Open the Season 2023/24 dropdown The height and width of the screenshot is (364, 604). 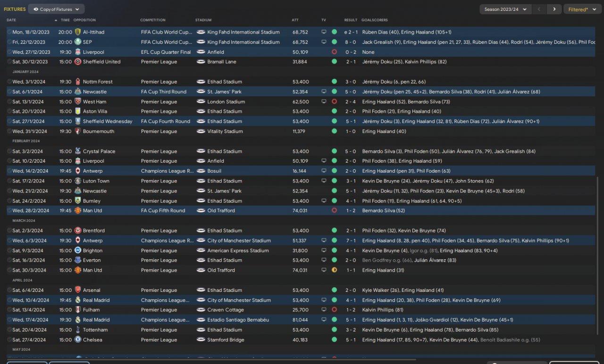pyautogui.click(x=505, y=9)
